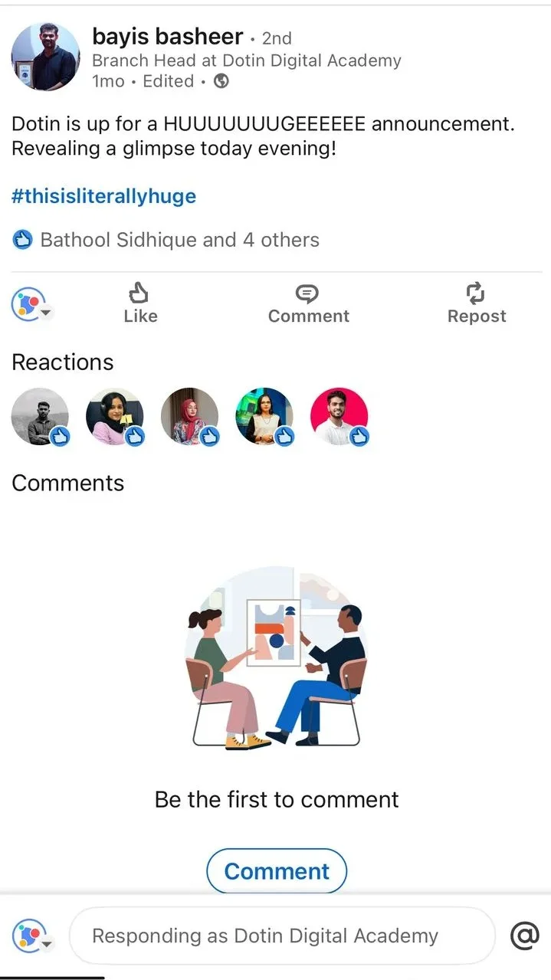Viewport: 551px width, 980px height.
Task: Open bayis basheer's profile picture
Action: pyautogui.click(x=45, y=57)
